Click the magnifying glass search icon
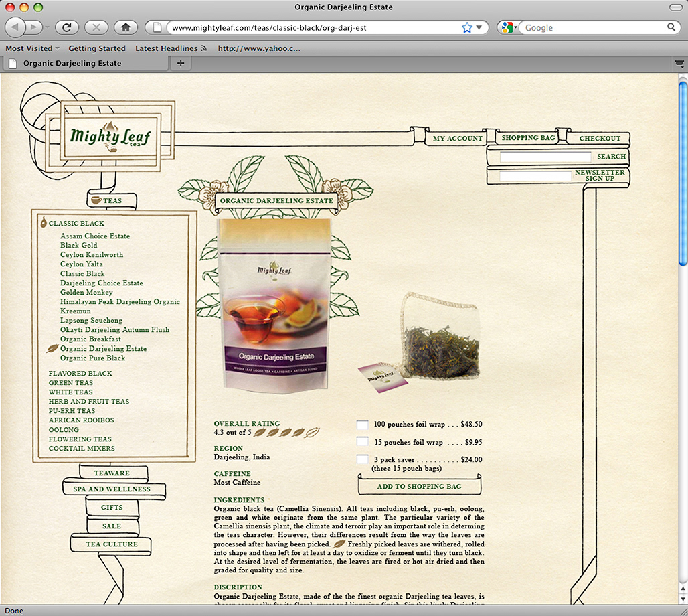 click(x=671, y=27)
